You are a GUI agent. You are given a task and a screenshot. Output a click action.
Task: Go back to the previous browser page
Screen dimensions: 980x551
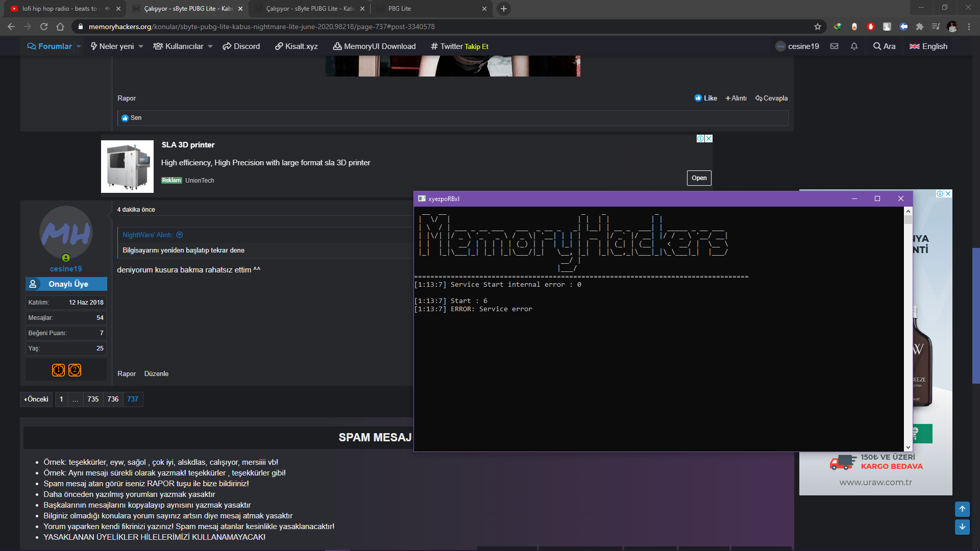click(x=11, y=27)
